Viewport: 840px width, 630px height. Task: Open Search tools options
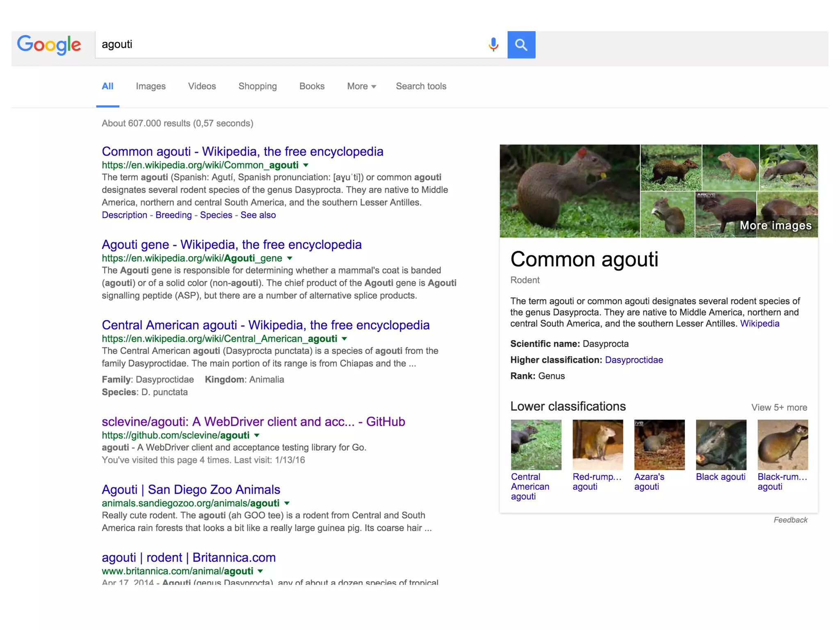421,86
